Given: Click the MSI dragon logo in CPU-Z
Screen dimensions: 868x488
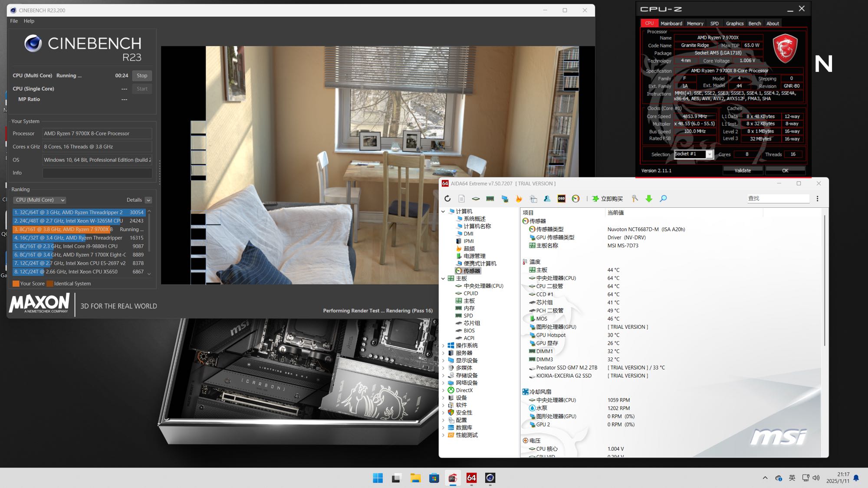Looking at the screenshot, I should (785, 49).
